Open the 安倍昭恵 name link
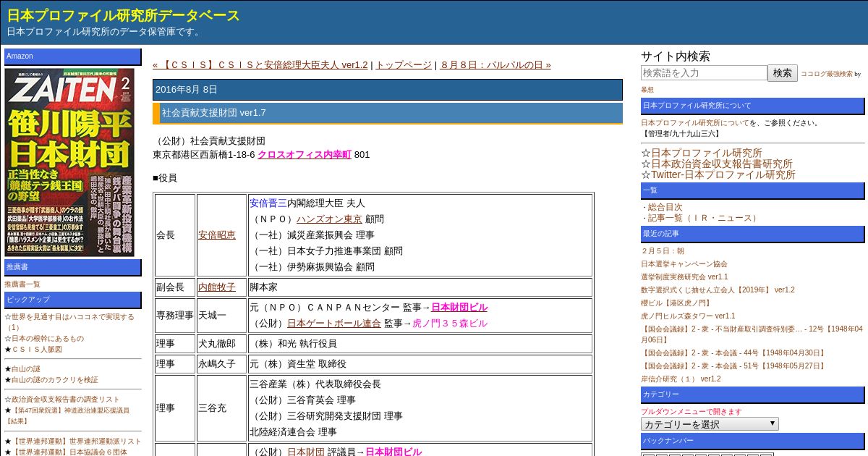The height and width of the screenshot is (456, 868). pos(217,235)
